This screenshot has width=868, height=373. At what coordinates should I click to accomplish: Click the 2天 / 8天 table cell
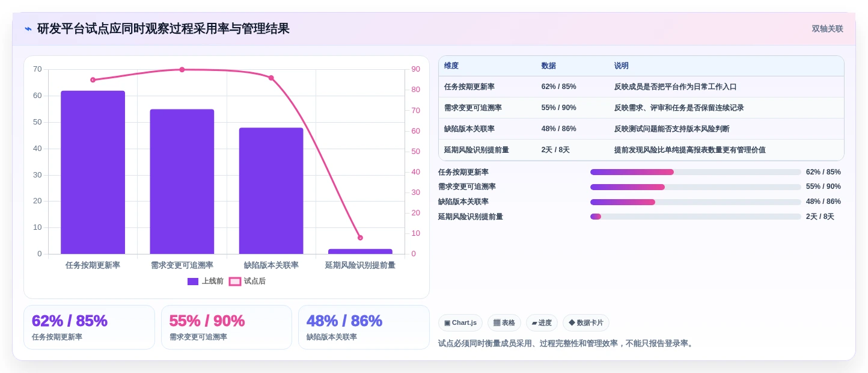point(572,150)
